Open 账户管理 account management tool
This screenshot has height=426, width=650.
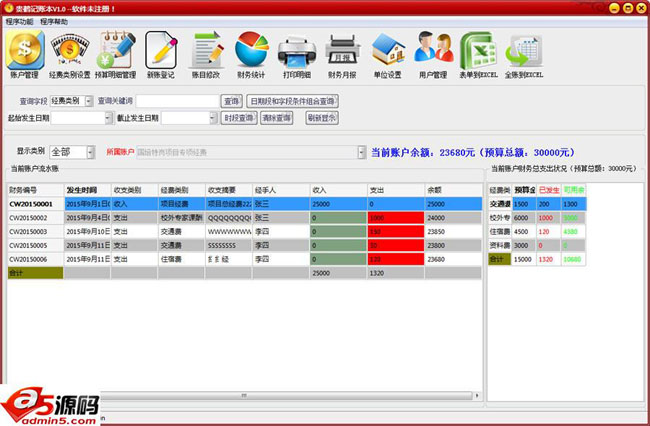[24, 54]
